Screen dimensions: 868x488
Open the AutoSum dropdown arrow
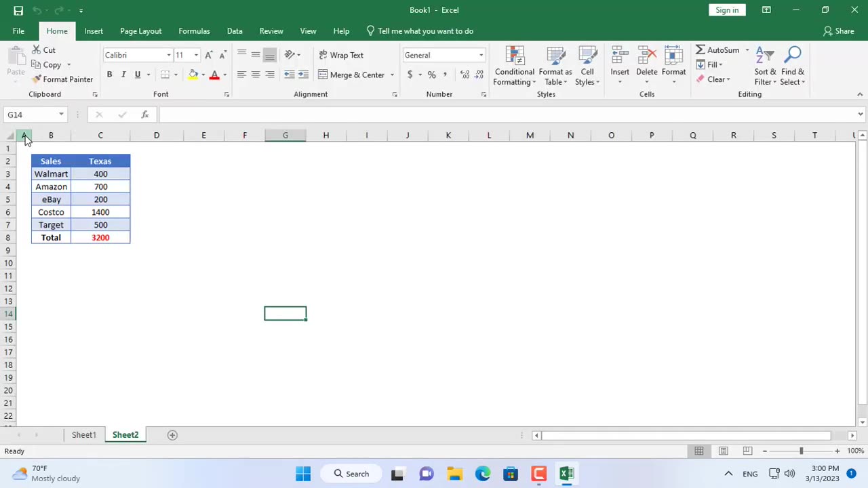pyautogui.click(x=747, y=50)
